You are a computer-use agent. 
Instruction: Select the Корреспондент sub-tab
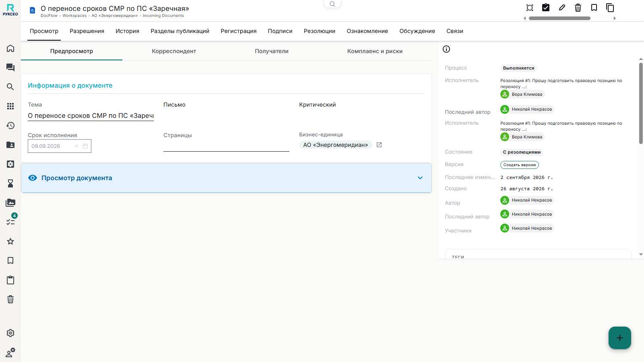[174, 51]
